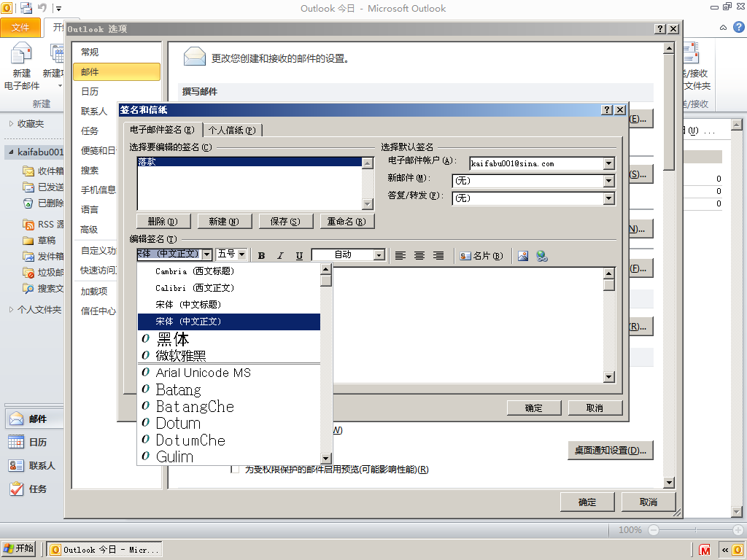Image resolution: width=747 pixels, height=560 pixels.
Task: Click 新建 signature button
Action: pyautogui.click(x=225, y=222)
